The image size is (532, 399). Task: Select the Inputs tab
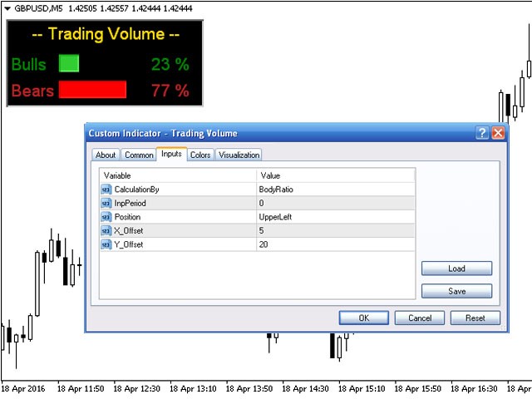tap(171, 154)
